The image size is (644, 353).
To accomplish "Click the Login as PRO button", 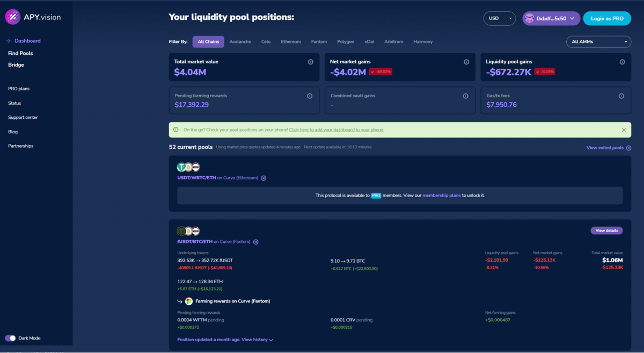I will tap(607, 18).
